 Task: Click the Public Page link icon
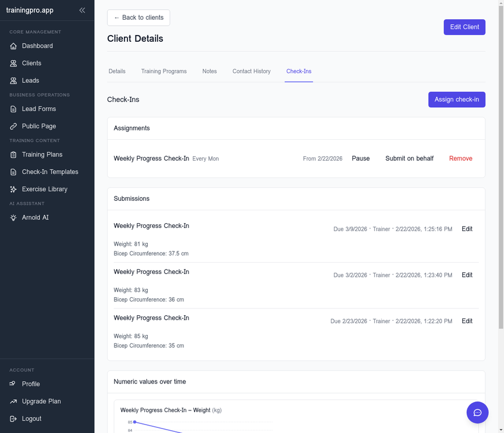pos(14,127)
